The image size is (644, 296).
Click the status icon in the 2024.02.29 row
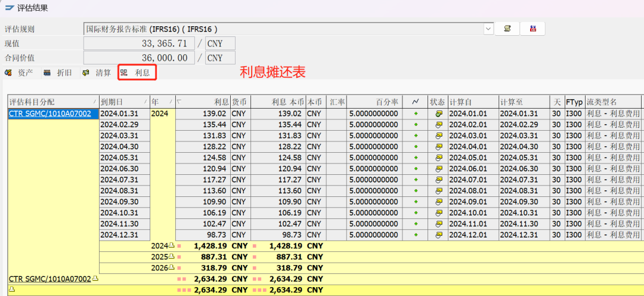(439, 125)
